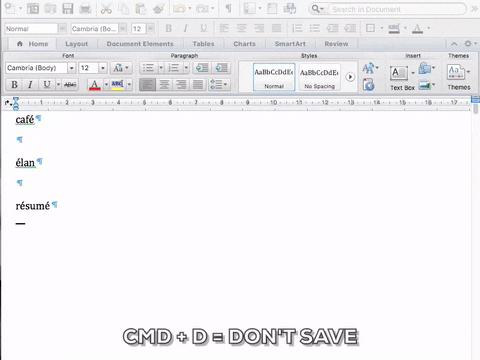Apply the Normal style thumbnail
Image resolution: width=480 pixels, height=360 pixels.
[274, 77]
